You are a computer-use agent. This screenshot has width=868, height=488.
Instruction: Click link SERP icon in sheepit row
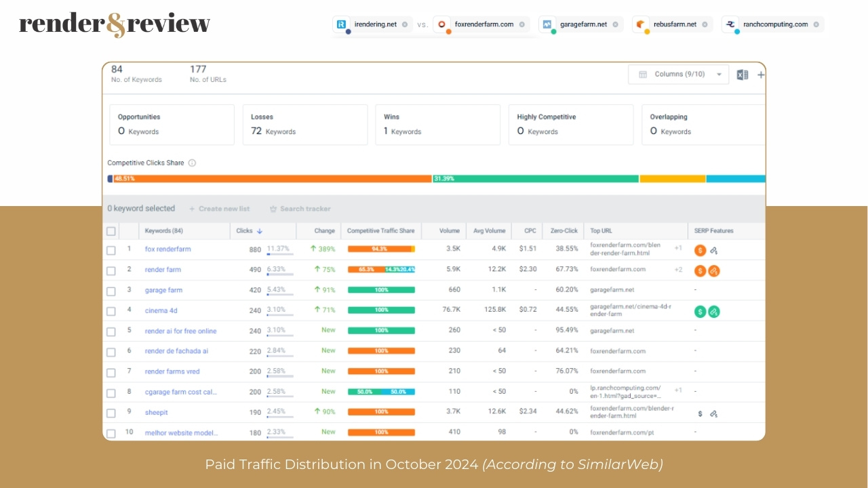pyautogui.click(x=714, y=413)
